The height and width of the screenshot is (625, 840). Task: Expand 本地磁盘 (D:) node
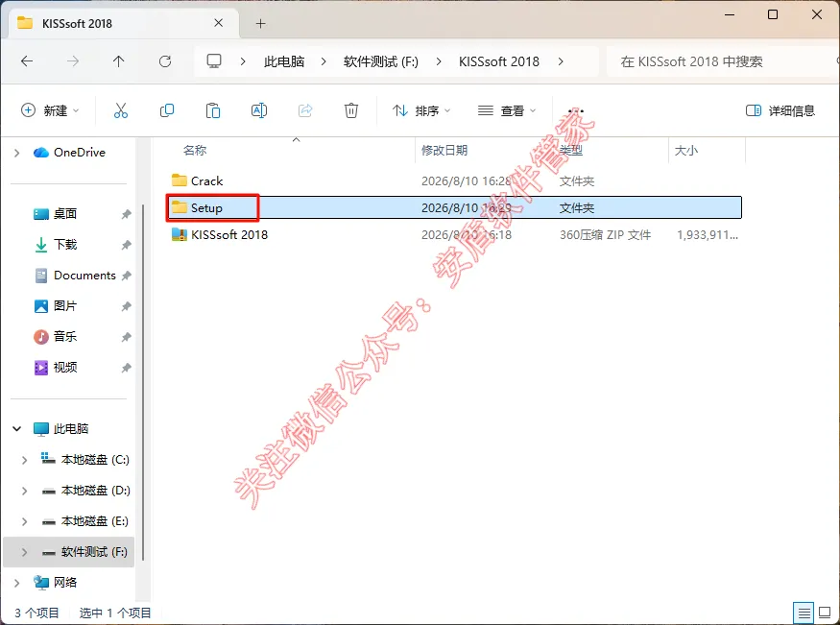pos(25,491)
